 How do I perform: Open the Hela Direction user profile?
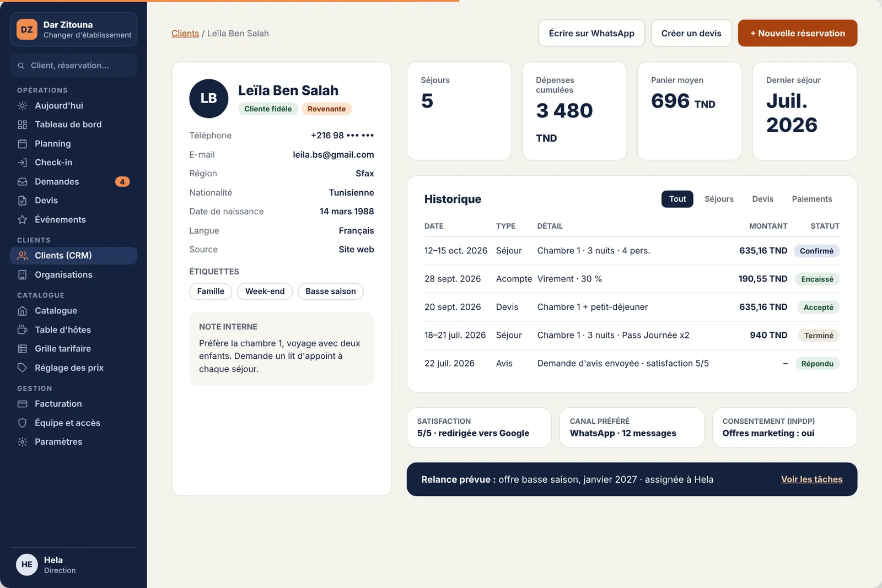[73, 565]
